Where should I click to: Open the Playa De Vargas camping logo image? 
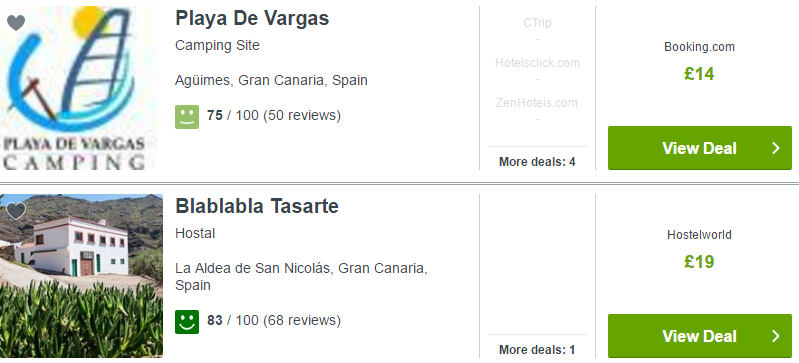[x=76, y=88]
